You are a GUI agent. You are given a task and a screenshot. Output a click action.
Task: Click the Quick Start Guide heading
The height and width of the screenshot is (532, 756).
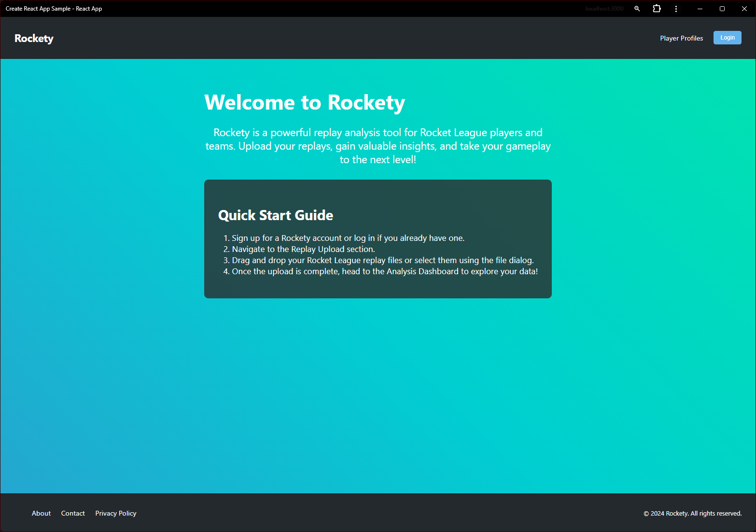276,215
